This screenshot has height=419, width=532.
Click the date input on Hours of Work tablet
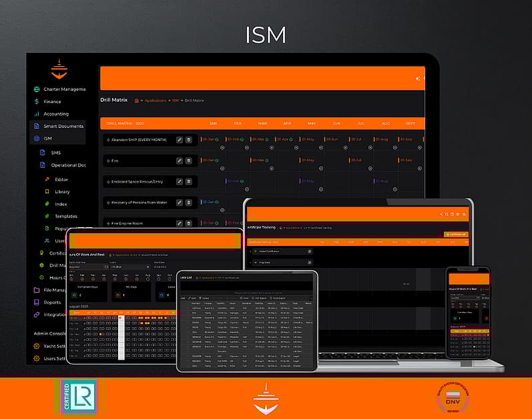(x=89, y=267)
